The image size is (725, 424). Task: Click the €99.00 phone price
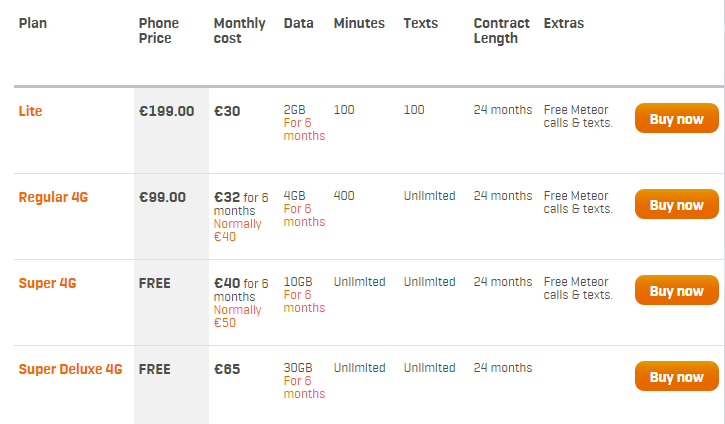click(x=162, y=197)
